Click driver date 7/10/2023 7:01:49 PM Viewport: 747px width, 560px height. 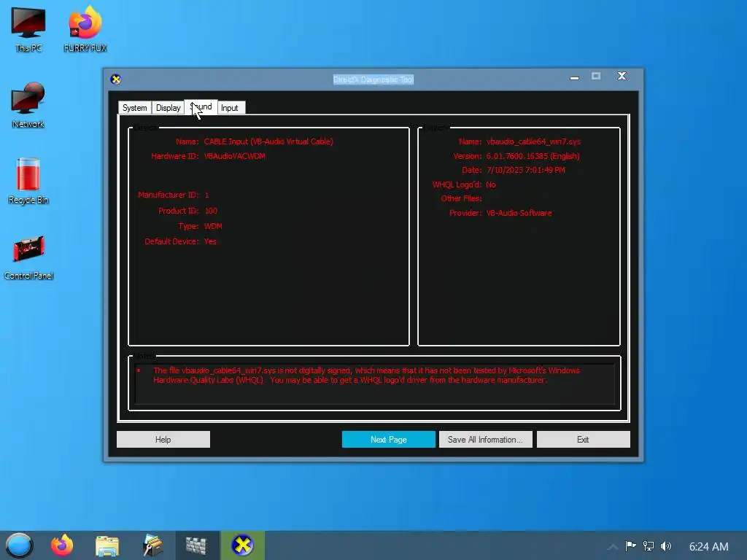pos(525,170)
